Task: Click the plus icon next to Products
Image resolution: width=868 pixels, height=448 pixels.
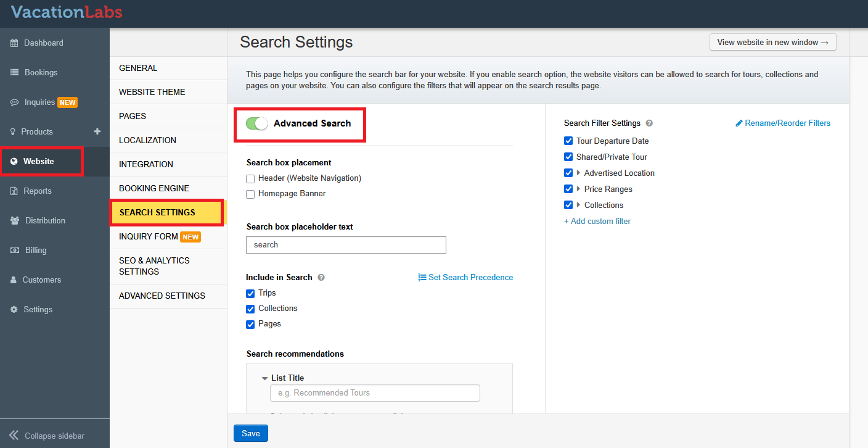Action: point(97,131)
